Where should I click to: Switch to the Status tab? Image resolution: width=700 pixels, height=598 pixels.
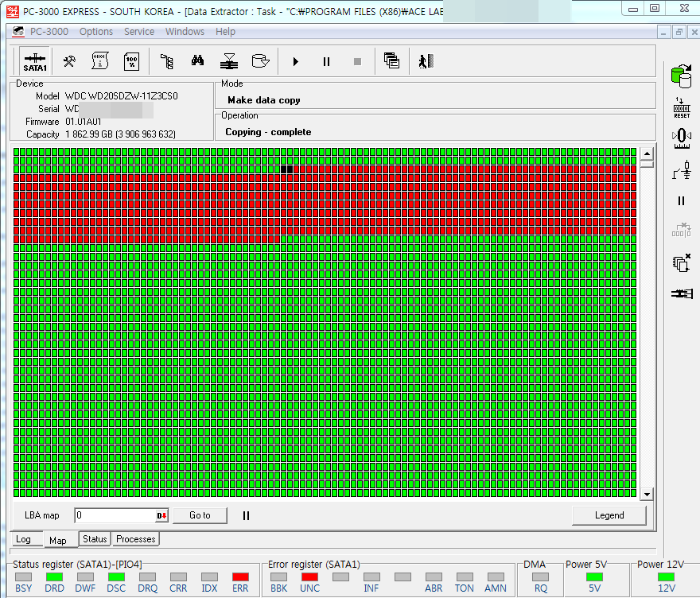[x=95, y=539]
